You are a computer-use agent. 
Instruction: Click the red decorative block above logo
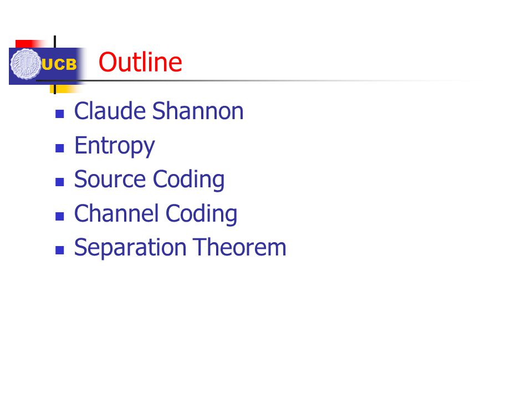(31, 44)
